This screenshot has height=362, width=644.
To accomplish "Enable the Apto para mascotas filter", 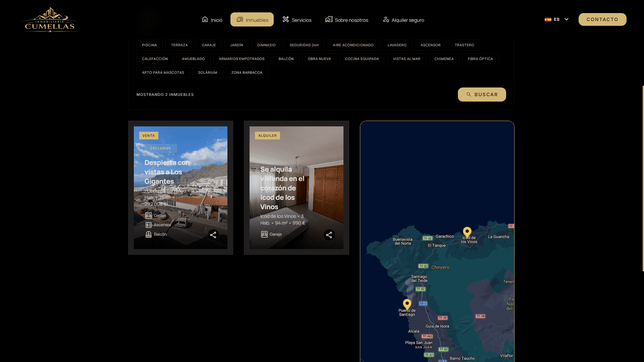I will point(163,72).
